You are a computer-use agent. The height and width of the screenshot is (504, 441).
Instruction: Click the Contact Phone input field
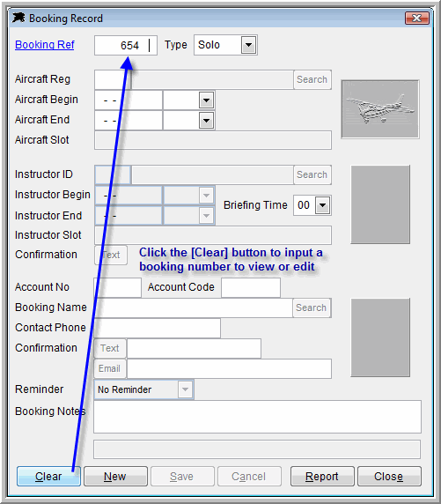tap(157, 328)
